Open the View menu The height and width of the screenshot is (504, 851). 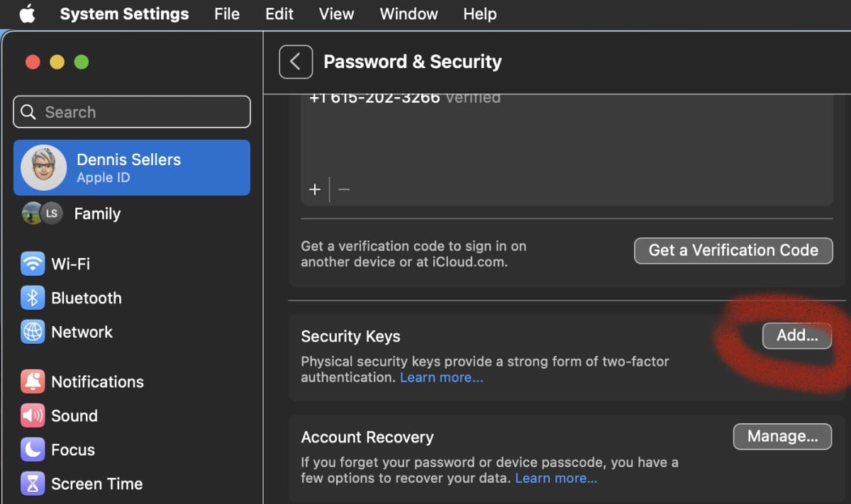pyautogui.click(x=337, y=14)
